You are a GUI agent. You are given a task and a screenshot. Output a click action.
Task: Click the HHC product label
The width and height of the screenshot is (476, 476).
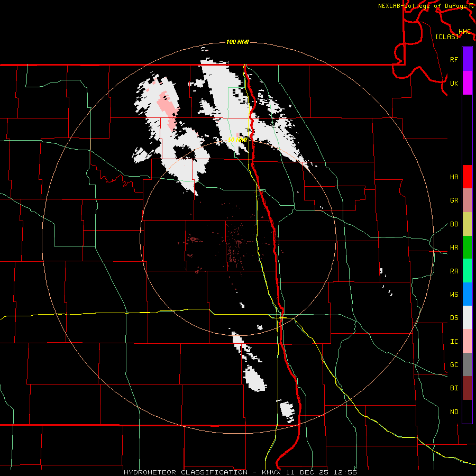[x=465, y=32]
